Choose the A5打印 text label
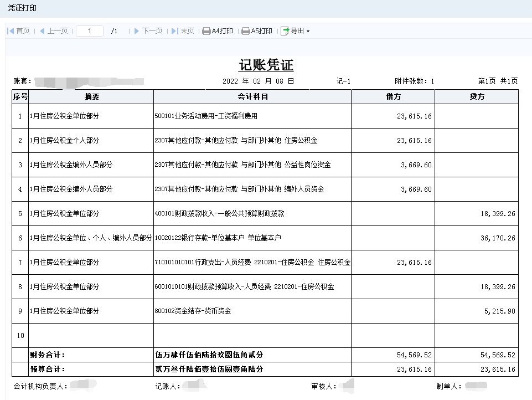Image resolution: width=532 pixels, height=400 pixels. (x=262, y=31)
